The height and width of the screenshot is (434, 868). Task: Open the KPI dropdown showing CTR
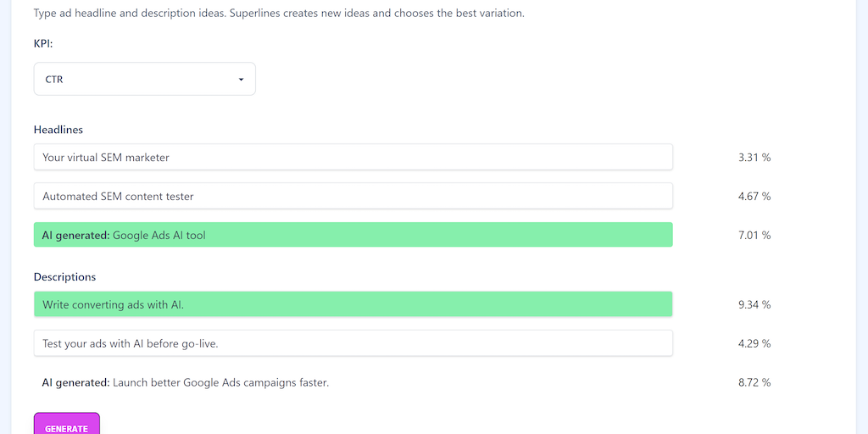point(144,79)
